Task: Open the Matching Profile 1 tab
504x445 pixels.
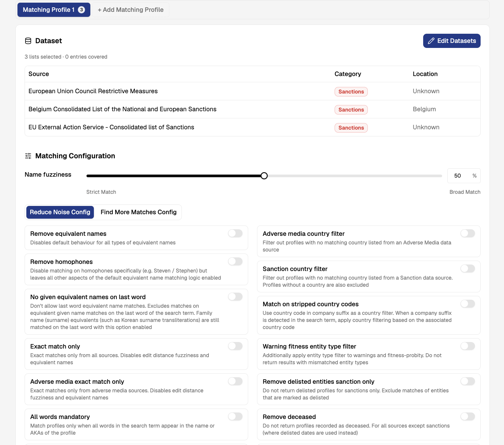Action: pyautogui.click(x=54, y=10)
